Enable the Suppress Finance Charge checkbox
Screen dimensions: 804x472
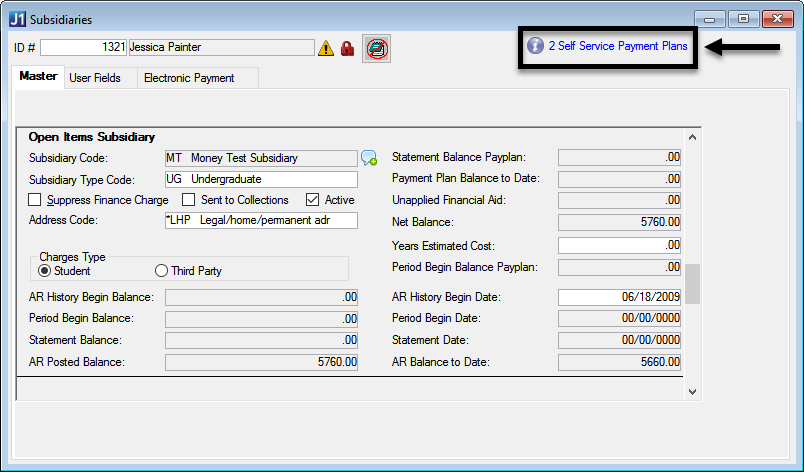(34, 199)
